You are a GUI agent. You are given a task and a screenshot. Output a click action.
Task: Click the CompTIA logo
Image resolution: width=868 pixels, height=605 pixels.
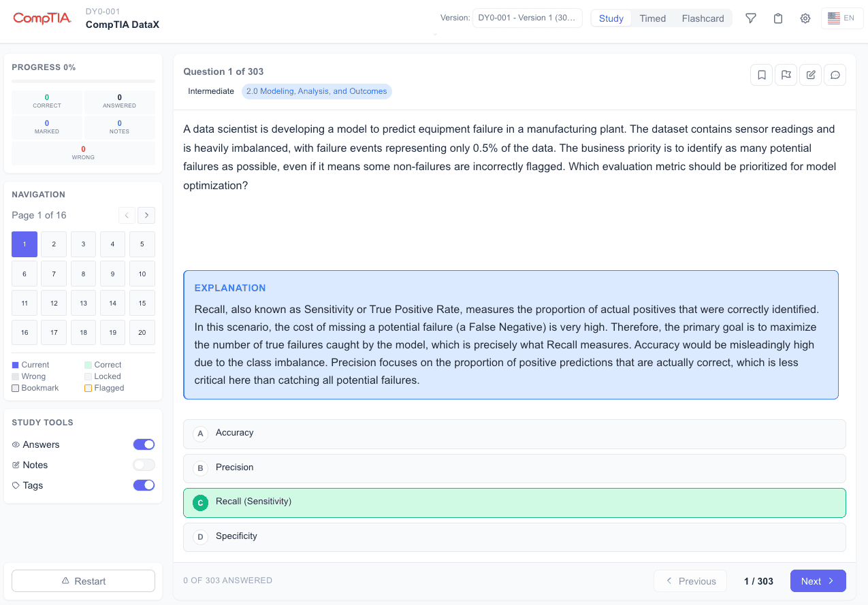pos(42,18)
